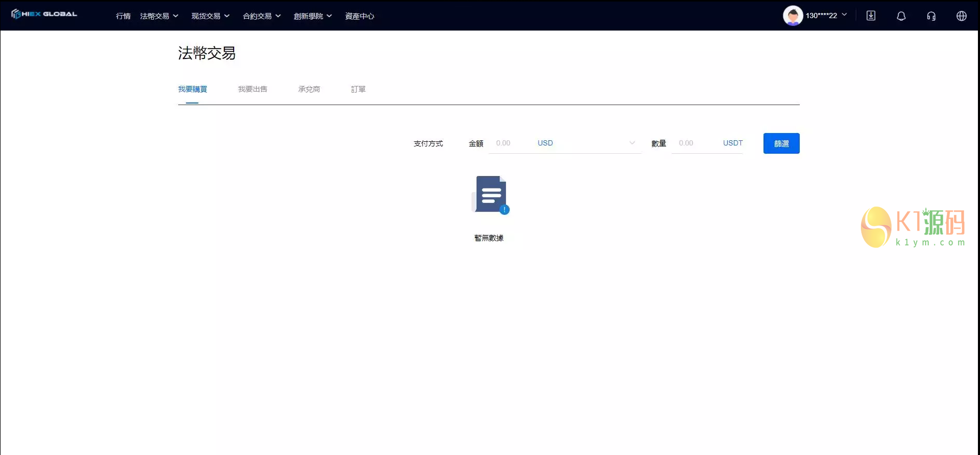Image resolution: width=980 pixels, height=455 pixels.
Task: Open the notifications bell icon
Action: (901, 16)
